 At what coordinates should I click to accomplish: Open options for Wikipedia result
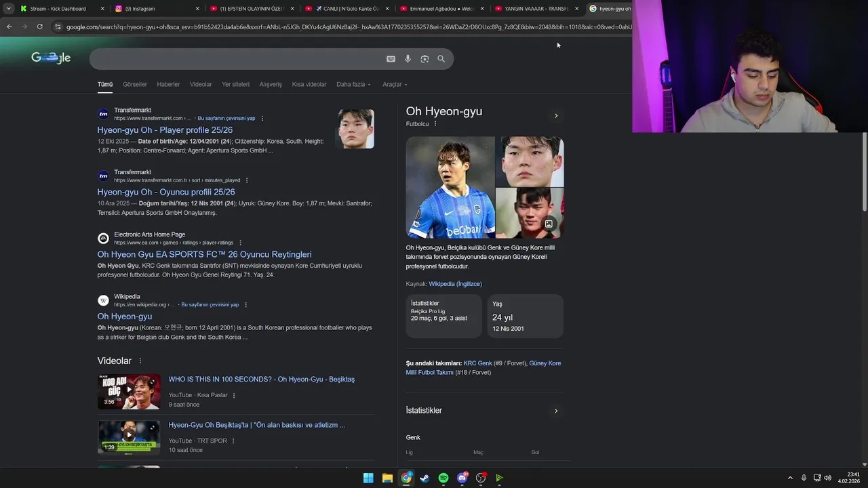tap(245, 305)
